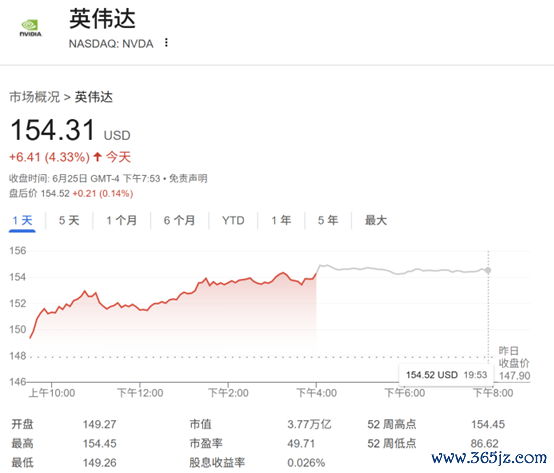The image size is (554, 473).
Task: Click the 英伟达 breadcrumb text
Action: click(x=94, y=97)
